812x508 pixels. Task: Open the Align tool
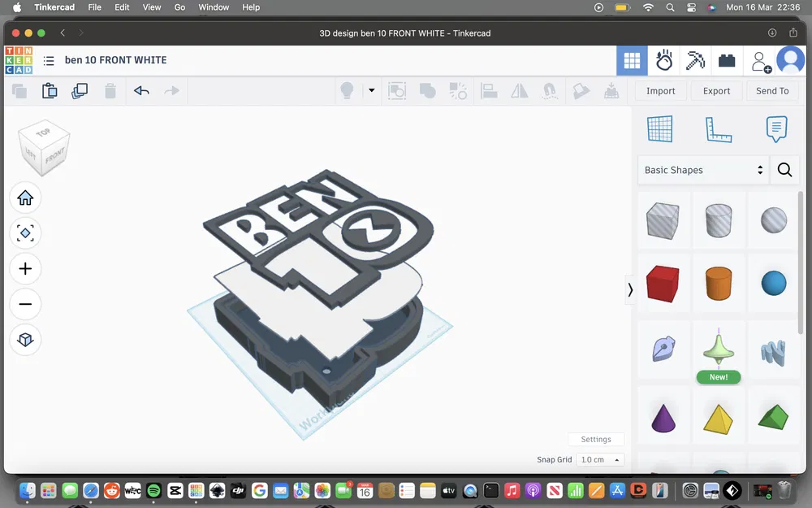pos(488,90)
